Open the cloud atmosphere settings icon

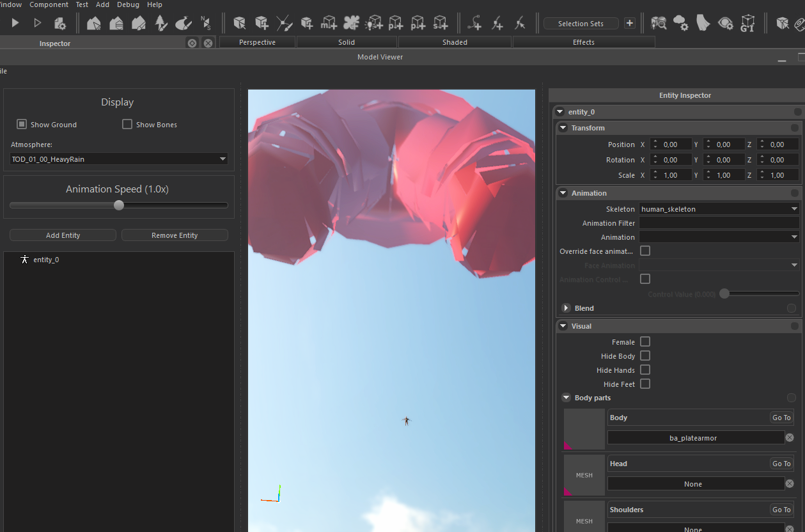680,24
